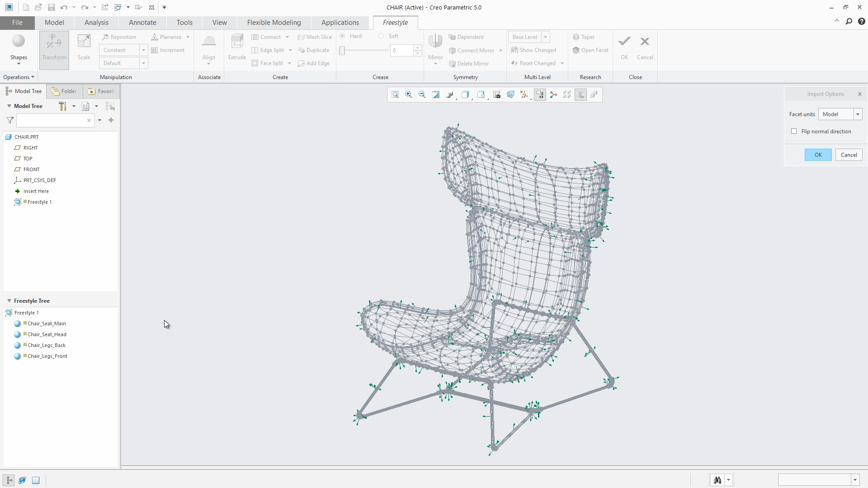Screen dimensions: 868x488
Task: Open Saved Orientations cube icon
Action: point(481,94)
